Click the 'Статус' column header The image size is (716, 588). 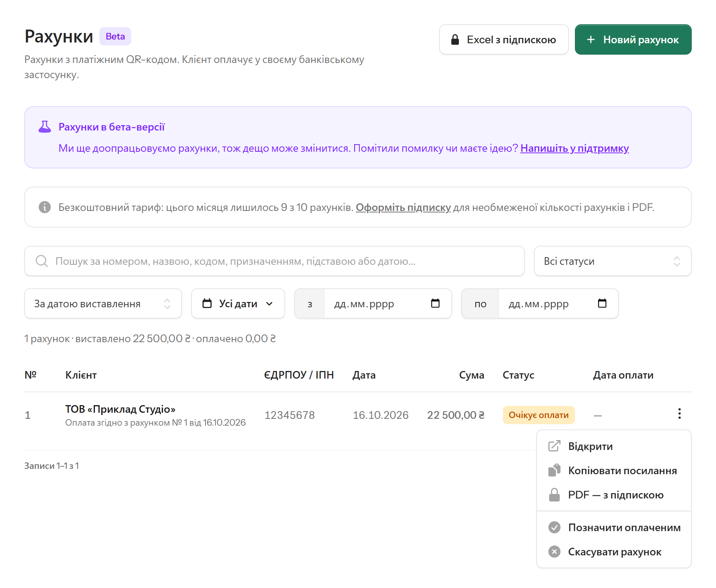coord(518,375)
